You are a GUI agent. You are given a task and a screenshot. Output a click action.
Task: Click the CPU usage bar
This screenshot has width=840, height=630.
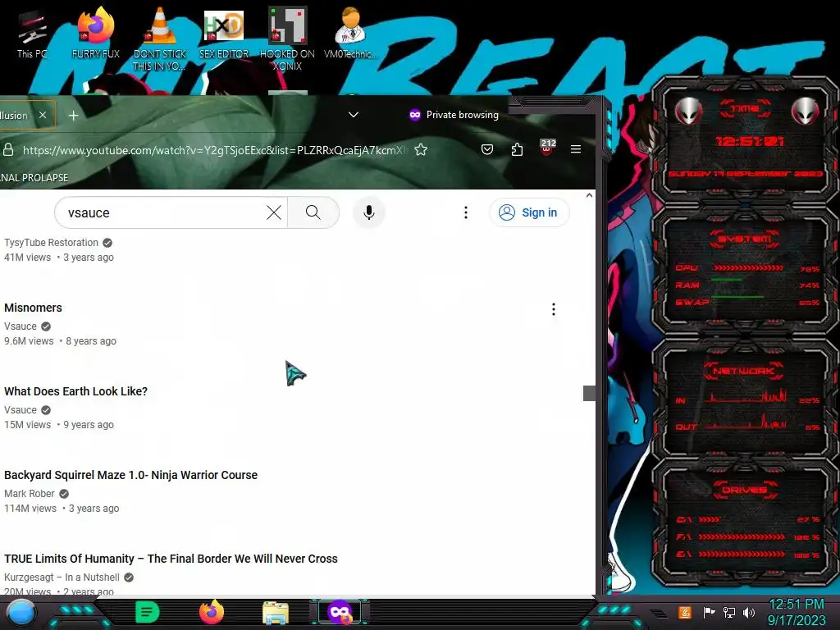pos(748,268)
